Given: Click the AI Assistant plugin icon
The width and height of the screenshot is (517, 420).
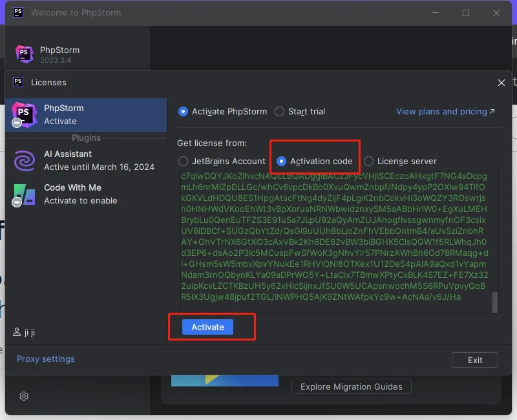Looking at the screenshot, I should [x=25, y=160].
